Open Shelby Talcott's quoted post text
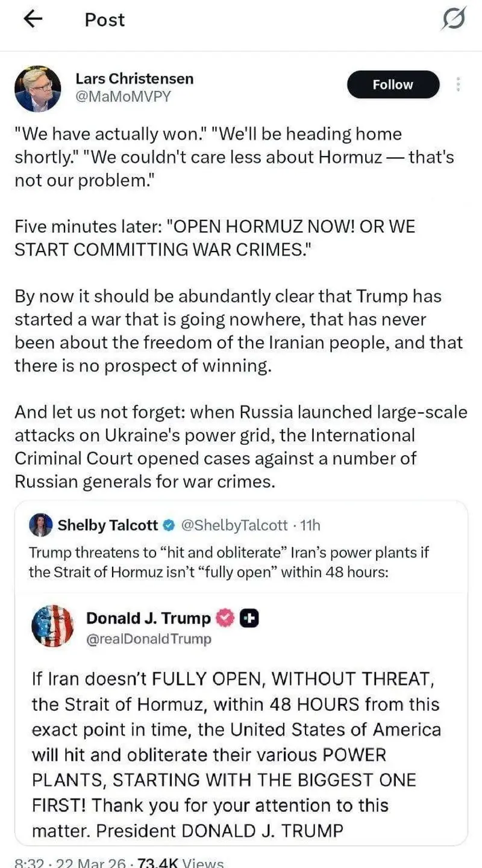The width and height of the screenshot is (482, 868). pyautogui.click(x=229, y=562)
